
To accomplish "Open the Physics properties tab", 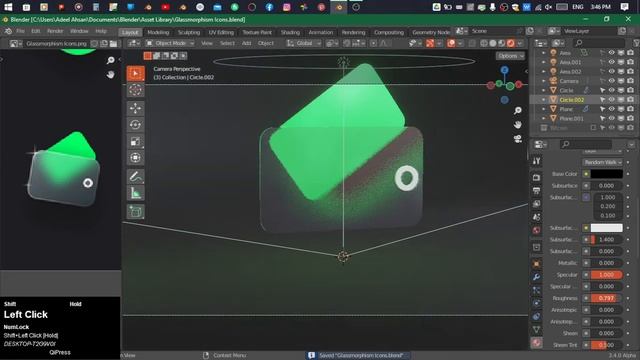I will click(536, 303).
